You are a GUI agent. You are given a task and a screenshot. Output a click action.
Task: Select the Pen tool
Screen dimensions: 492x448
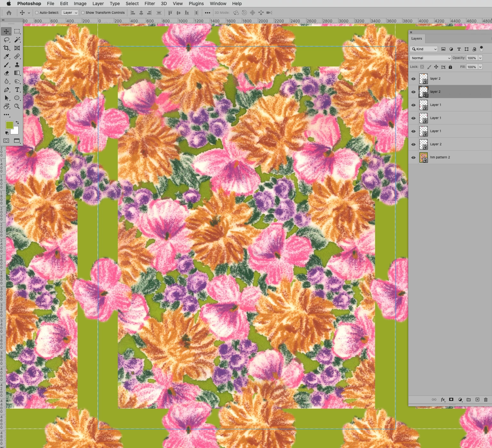[6, 90]
